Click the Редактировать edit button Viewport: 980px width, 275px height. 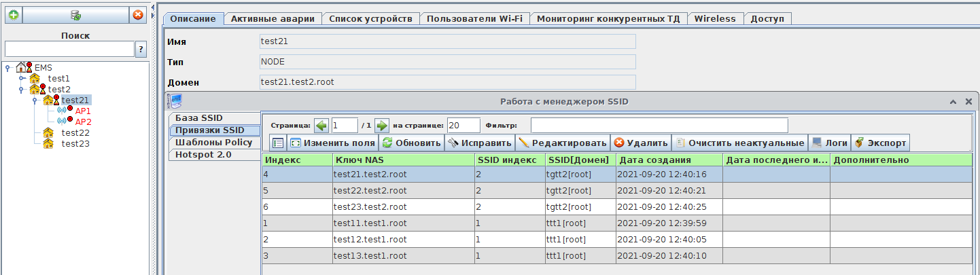coord(563,143)
